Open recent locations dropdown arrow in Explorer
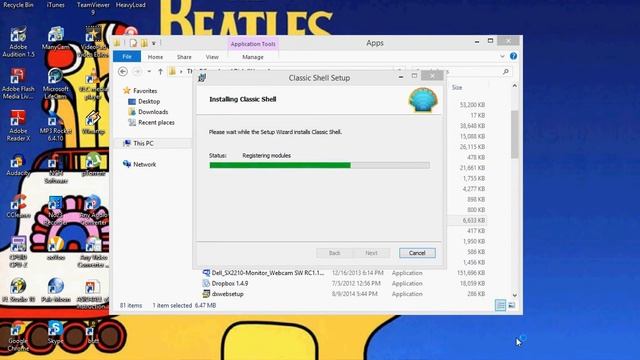The width and height of the screenshot is (640, 360). (x=149, y=72)
